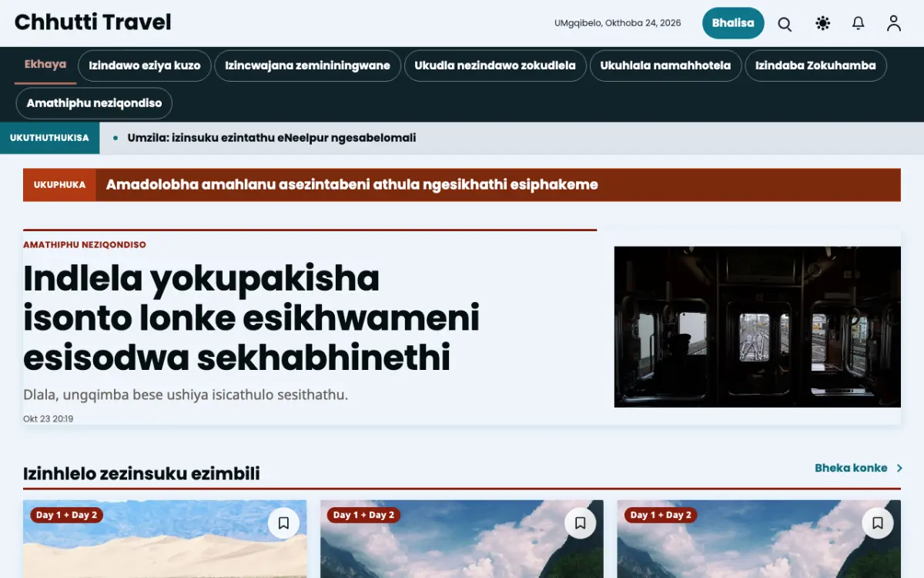Open the middle mountain itinerary thumbnail
The image size is (924, 578).
click(x=462, y=539)
